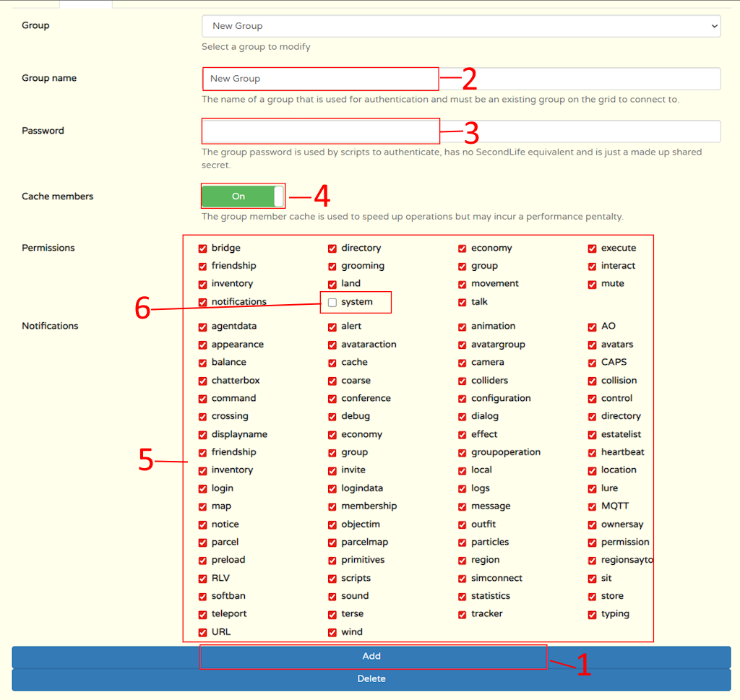Disable the execute permission checkbox
This screenshot has width=740, height=700.
593,249
